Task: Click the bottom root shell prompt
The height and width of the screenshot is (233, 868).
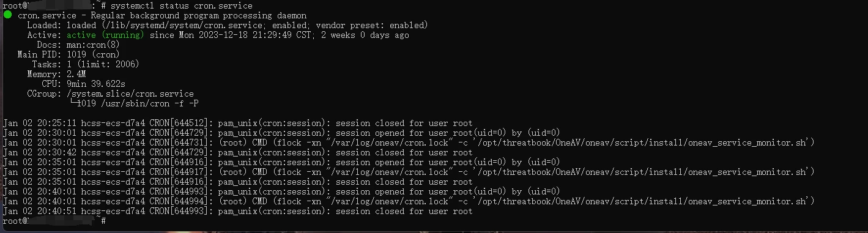Action: 54,221
